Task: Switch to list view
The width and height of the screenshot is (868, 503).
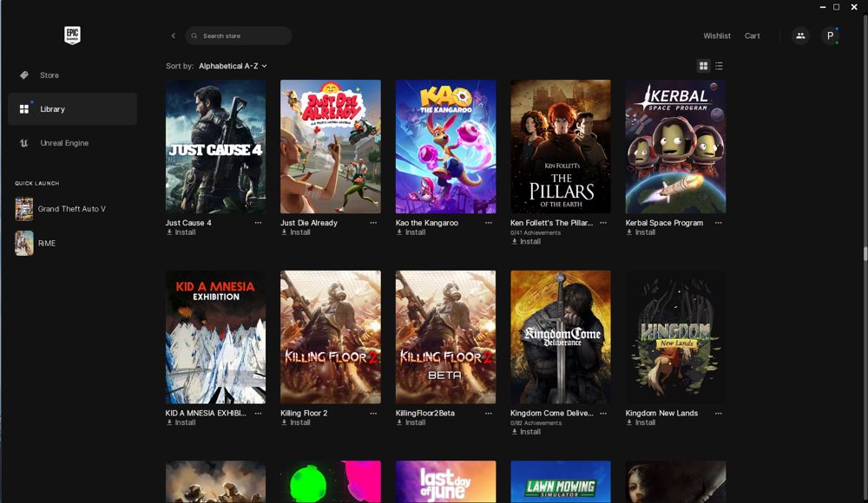Action: point(719,66)
